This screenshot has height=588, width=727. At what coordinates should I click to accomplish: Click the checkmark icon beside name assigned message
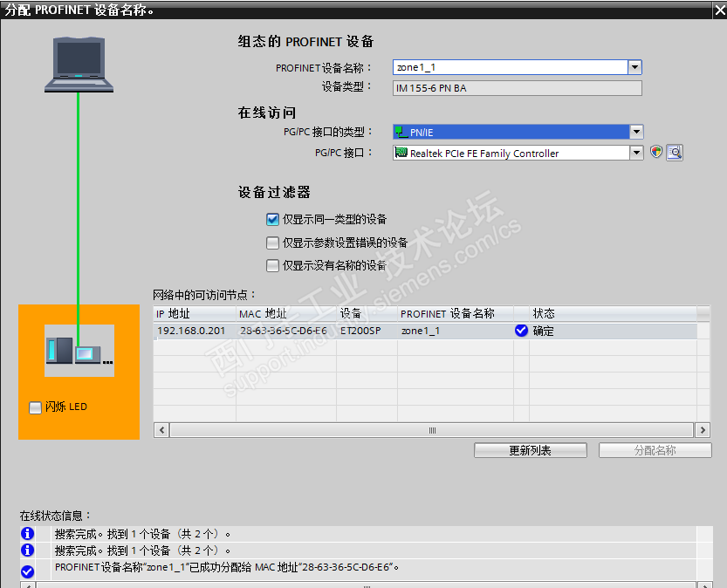coord(27,571)
